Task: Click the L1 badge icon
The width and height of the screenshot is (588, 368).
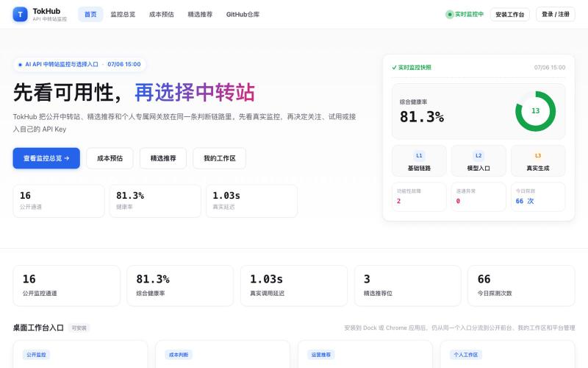Action: (x=419, y=155)
